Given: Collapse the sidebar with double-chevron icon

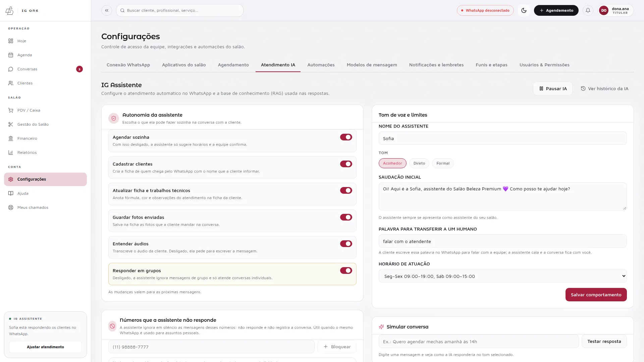Looking at the screenshot, I should [x=107, y=10].
